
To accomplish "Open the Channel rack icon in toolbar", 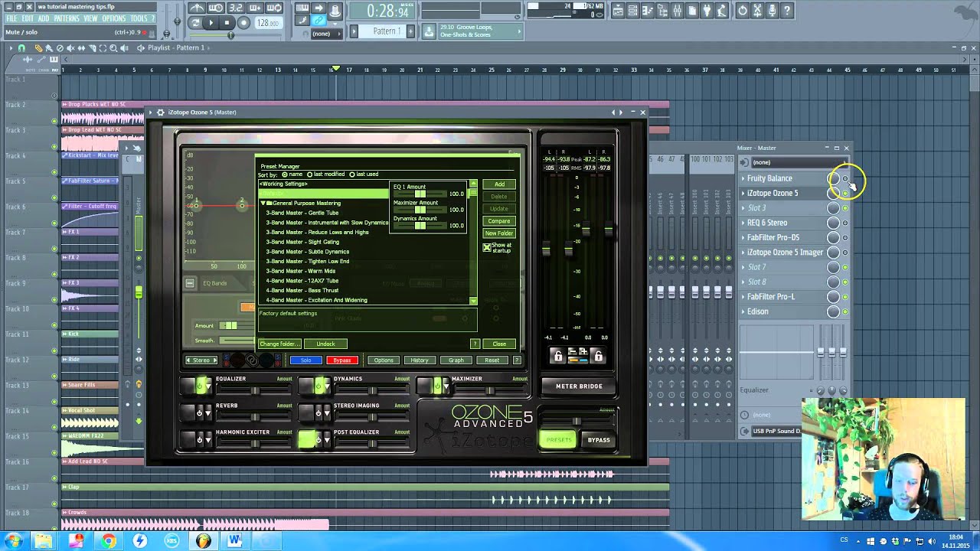I will tap(633, 11).
